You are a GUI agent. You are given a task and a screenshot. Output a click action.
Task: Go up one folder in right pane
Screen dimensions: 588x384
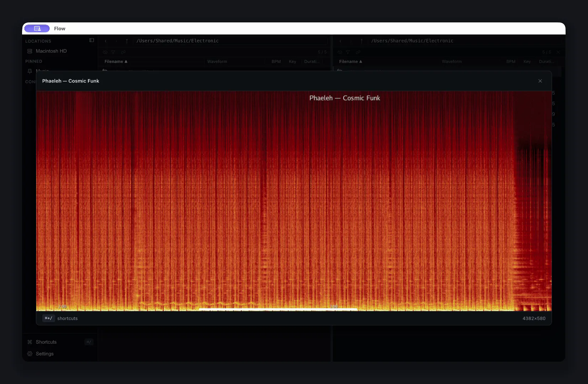tap(362, 41)
